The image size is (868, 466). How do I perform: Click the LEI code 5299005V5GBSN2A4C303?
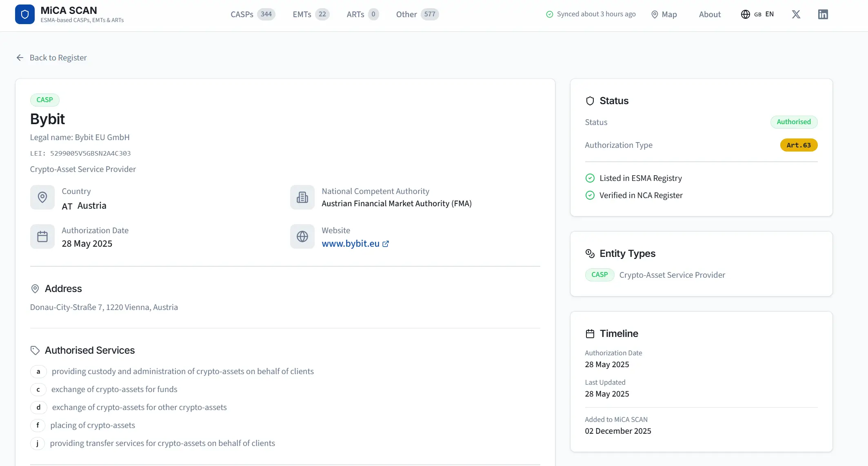click(x=90, y=154)
